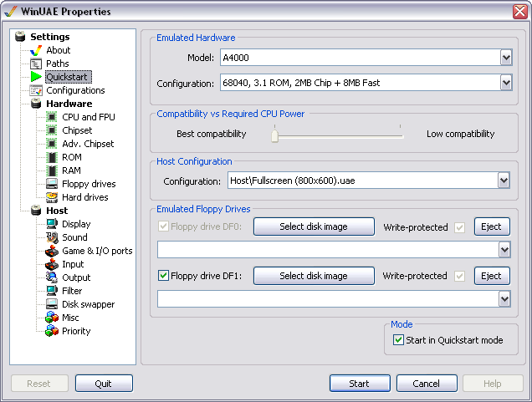Screen dimensions: 532x402
Task: Click the Configurations list icon
Action: [36, 90]
